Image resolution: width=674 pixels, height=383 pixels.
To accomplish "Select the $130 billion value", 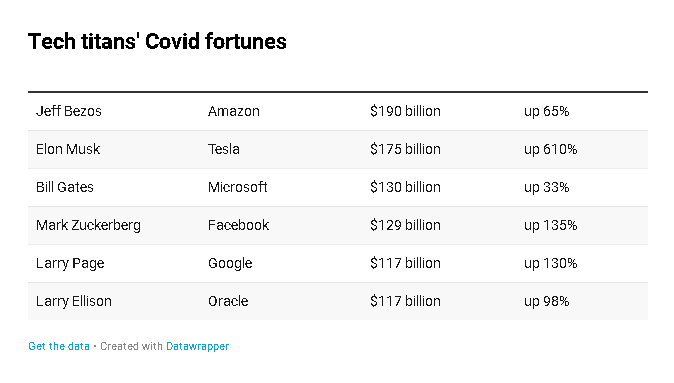I will pyautogui.click(x=405, y=187).
